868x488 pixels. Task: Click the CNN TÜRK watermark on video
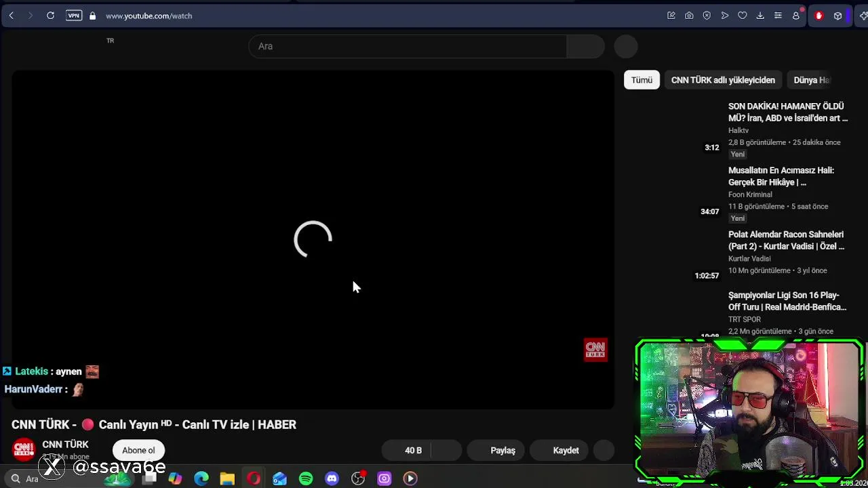[x=595, y=350]
